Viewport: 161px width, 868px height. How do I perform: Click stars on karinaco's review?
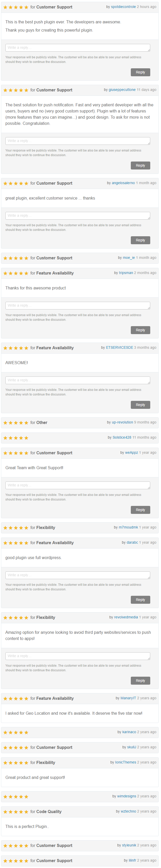pyautogui.click(x=16, y=732)
